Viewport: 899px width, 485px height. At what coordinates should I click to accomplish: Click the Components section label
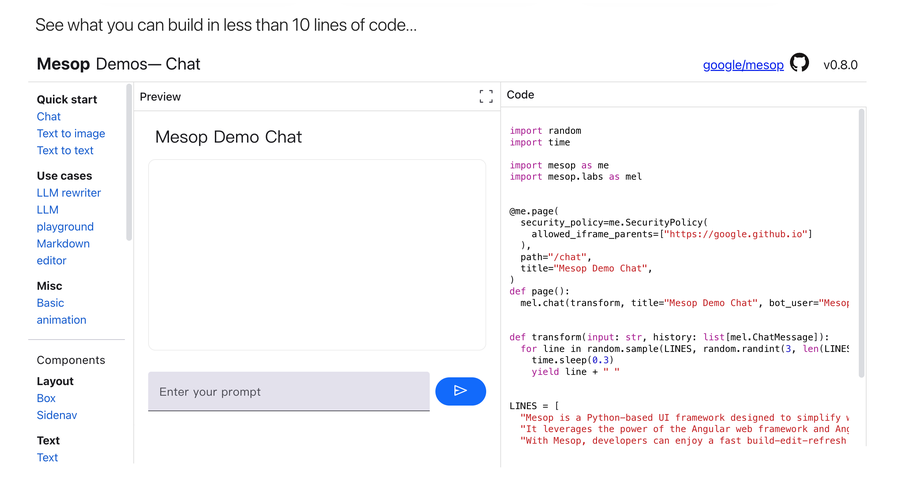pos(71,360)
